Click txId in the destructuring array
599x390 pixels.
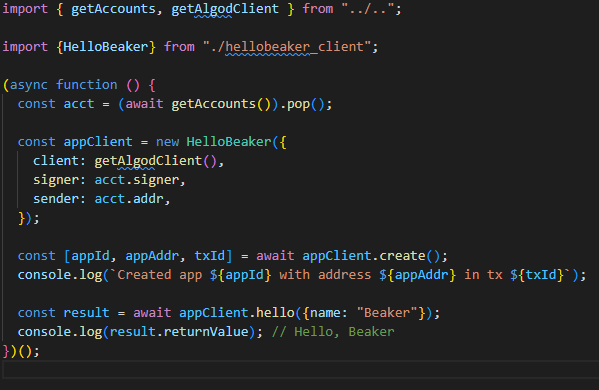(x=209, y=256)
